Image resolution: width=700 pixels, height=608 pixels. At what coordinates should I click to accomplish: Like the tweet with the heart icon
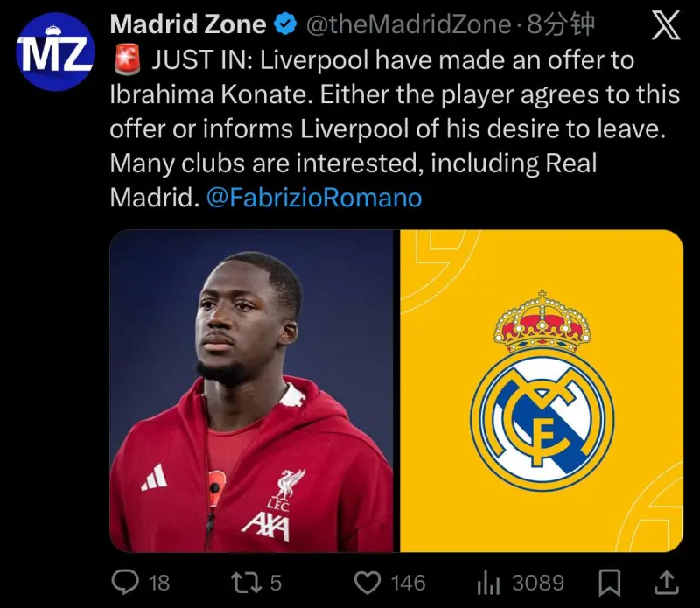coord(367,583)
